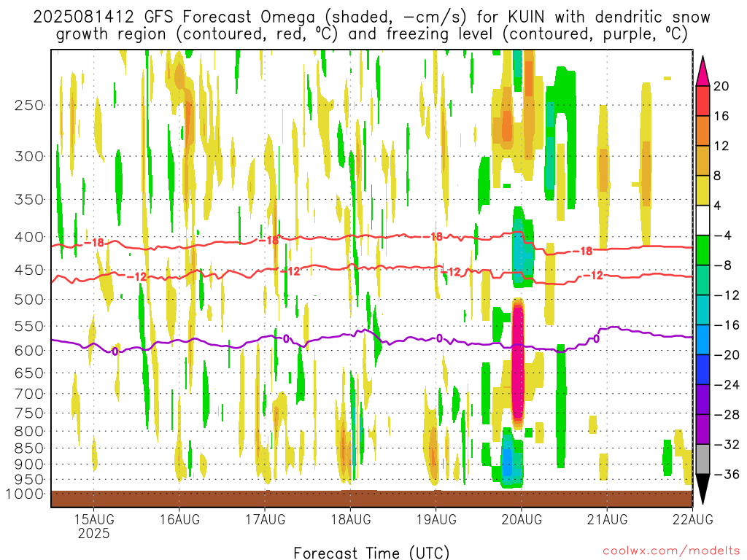Select the cyan colorbar swatch between -12 and -16
Viewport: 747px width, 560px height.
coord(703,310)
